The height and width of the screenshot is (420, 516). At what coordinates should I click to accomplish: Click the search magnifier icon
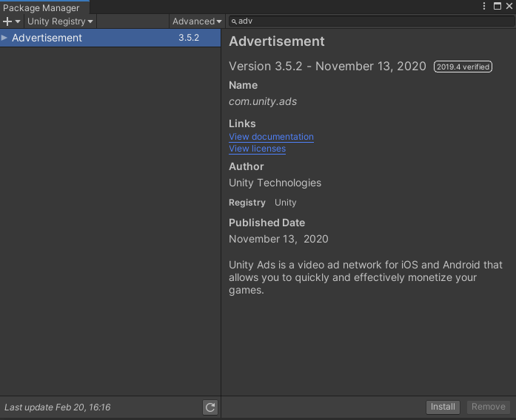click(234, 21)
